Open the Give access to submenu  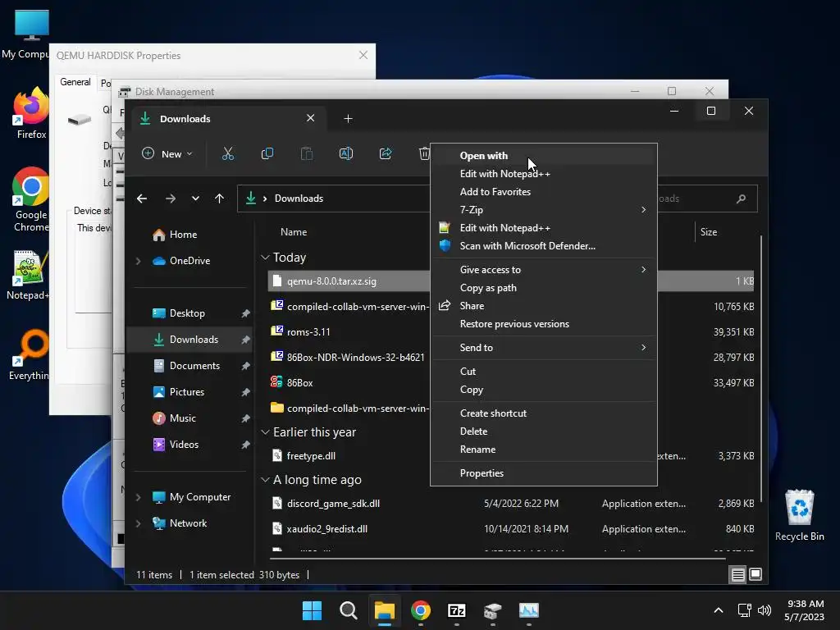544,270
